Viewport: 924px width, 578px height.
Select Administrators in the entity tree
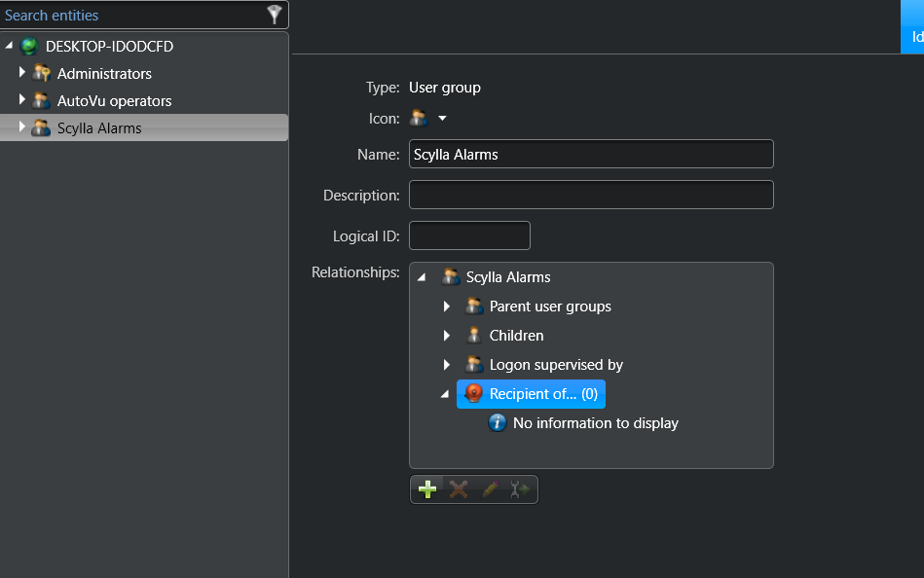click(104, 74)
